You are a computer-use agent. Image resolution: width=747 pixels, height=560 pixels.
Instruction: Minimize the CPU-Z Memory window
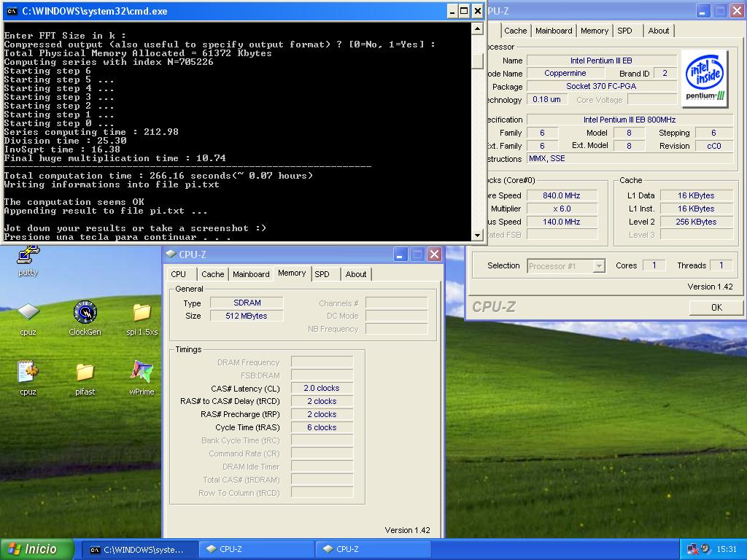coord(400,254)
